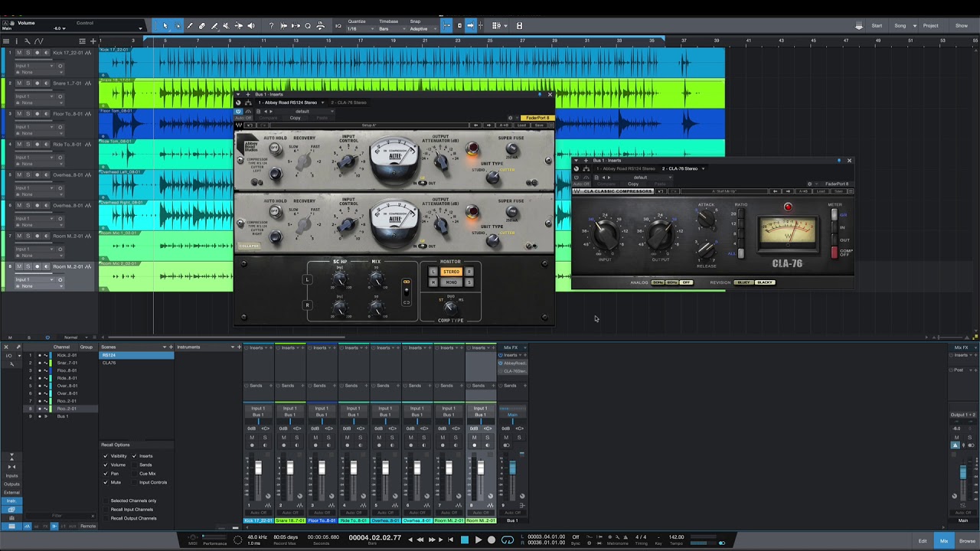Select the Range tool
Image resolution: width=980 pixels, height=551 pixels.
[178, 26]
